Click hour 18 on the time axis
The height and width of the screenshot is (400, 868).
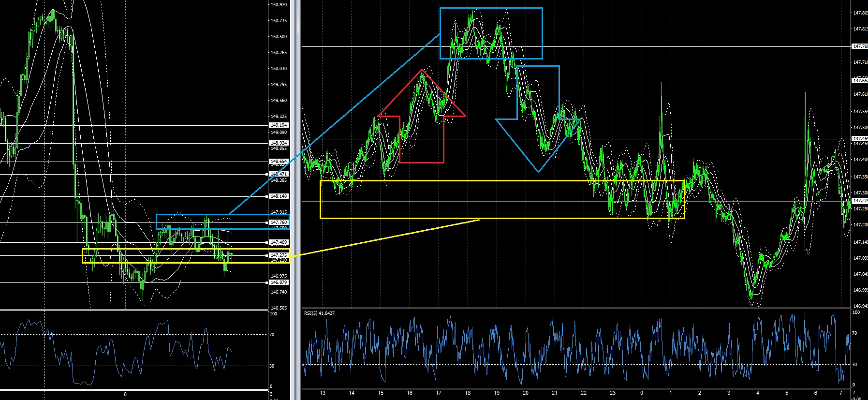click(468, 393)
